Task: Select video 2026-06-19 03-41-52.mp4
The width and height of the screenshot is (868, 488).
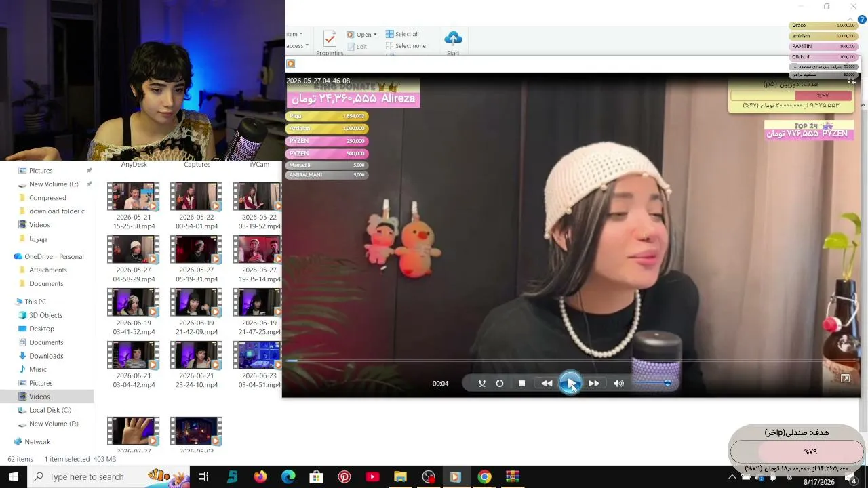Action: pos(134,312)
